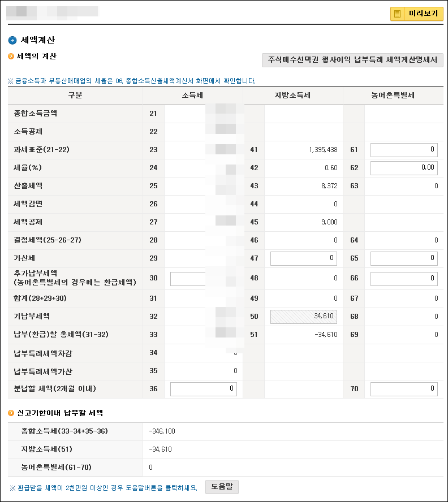
Task: Click the blue notice about 금융소득과 부동산매매업 세율
Action: click(132, 81)
